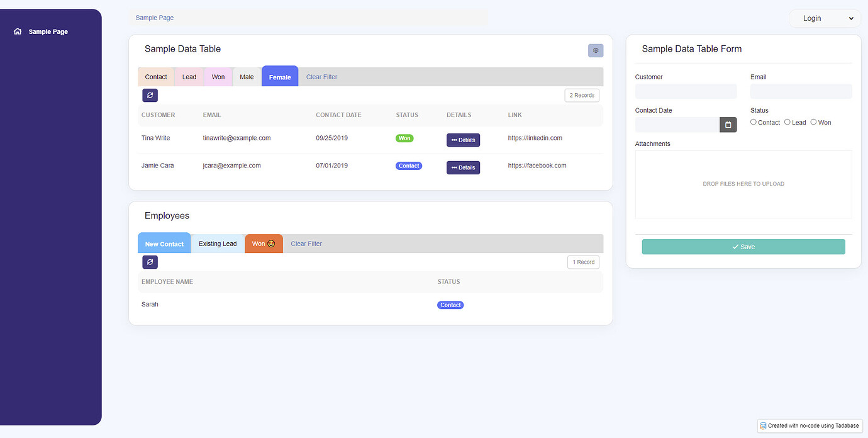Click Sarah's Contact status badge
Image resolution: width=868 pixels, height=438 pixels.
[450, 305]
